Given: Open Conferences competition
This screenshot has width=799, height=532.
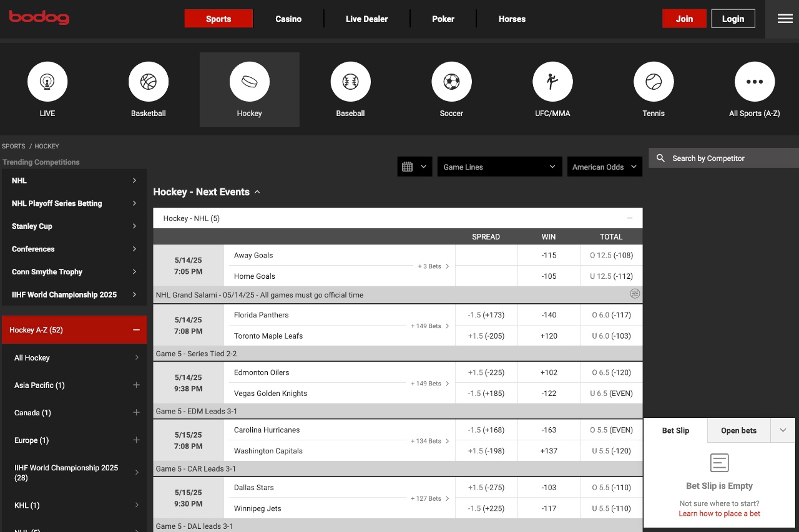Looking at the screenshot, I should click(x=74, y=249).
